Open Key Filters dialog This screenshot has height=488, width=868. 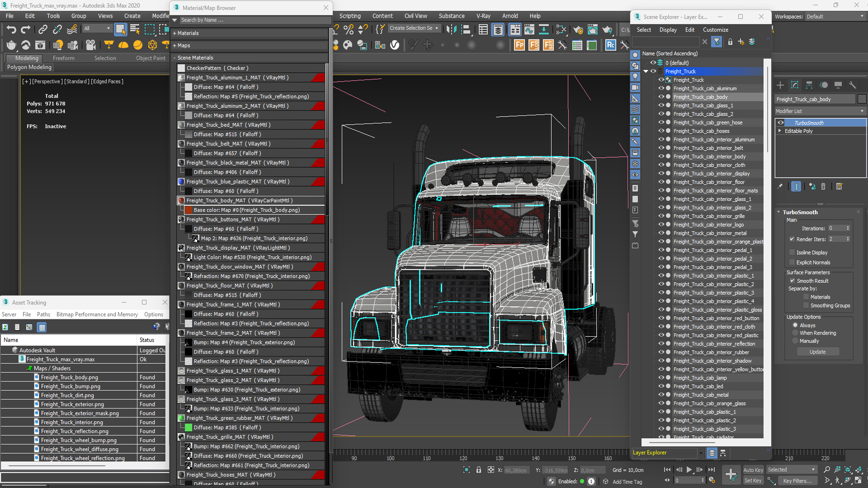click(797, 481)
